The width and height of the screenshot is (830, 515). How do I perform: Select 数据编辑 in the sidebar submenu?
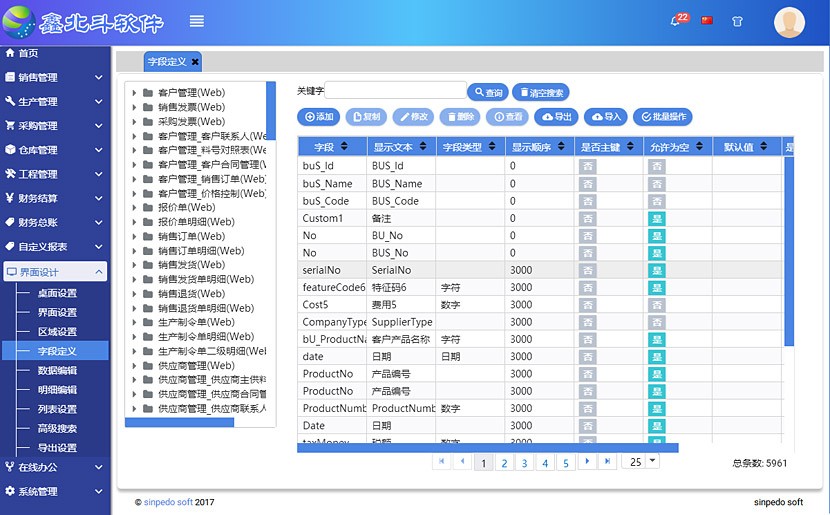tap(57, 371)
